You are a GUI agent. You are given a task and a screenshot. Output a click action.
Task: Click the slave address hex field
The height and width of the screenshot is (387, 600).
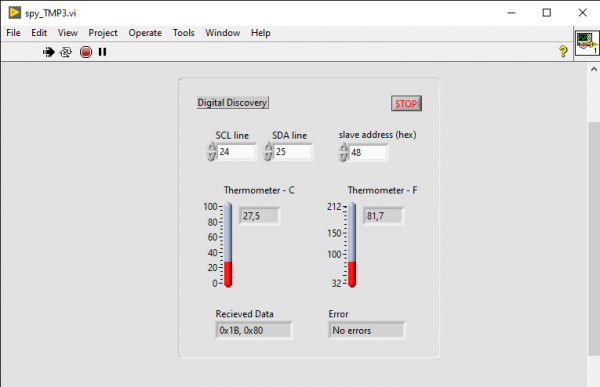(368, 153)
